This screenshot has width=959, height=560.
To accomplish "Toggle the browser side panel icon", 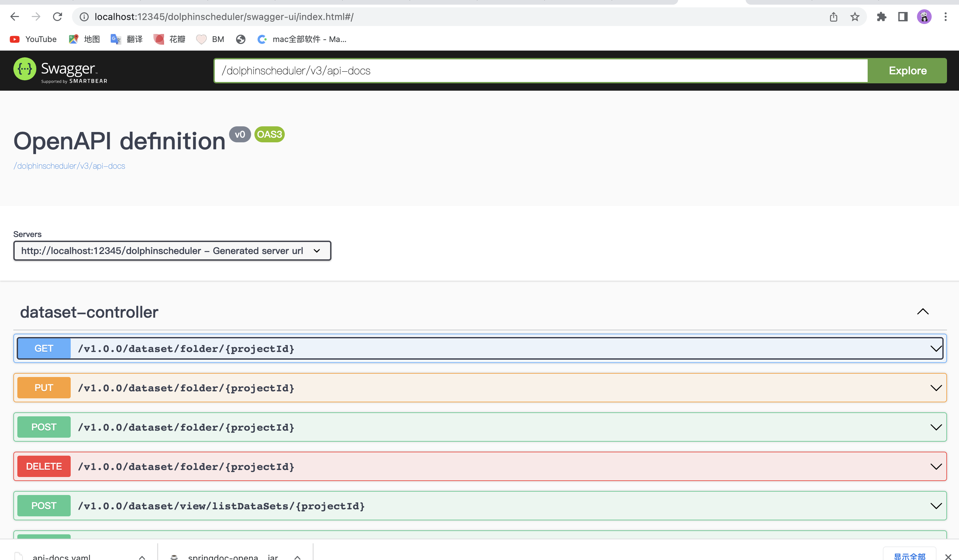I will tap(903, 17).
